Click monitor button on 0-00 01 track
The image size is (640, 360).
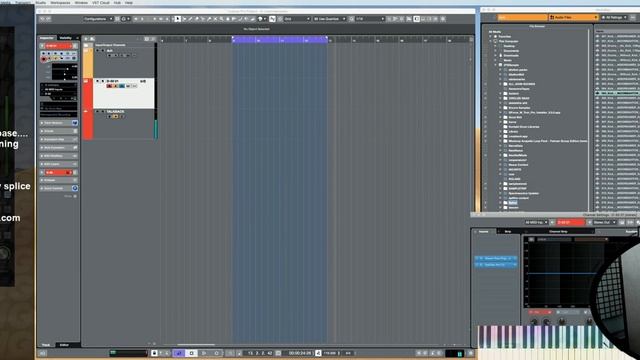pyautogui.click(x=115, y=86)
